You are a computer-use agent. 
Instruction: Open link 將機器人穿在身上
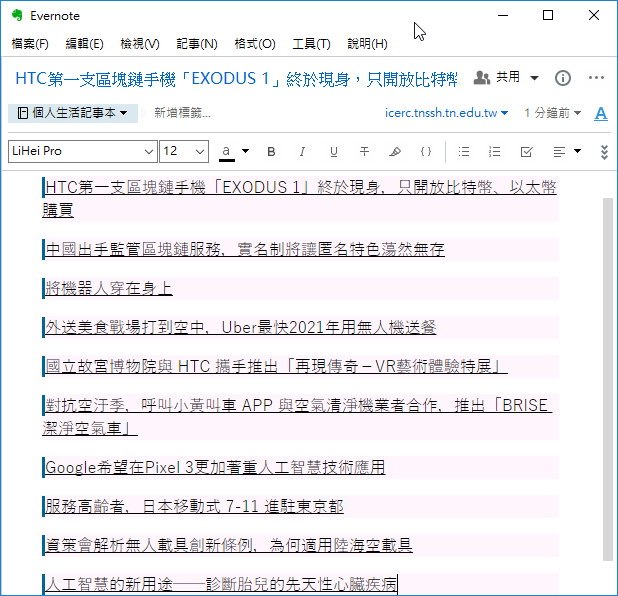click(108, 288)
